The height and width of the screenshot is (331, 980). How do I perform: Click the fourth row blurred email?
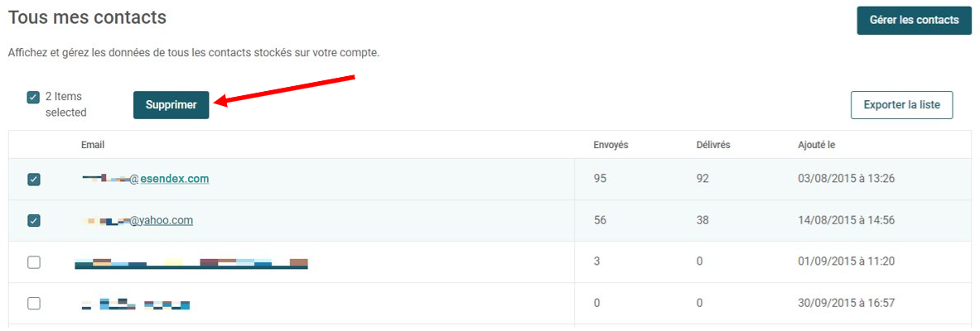pos(136,305)
